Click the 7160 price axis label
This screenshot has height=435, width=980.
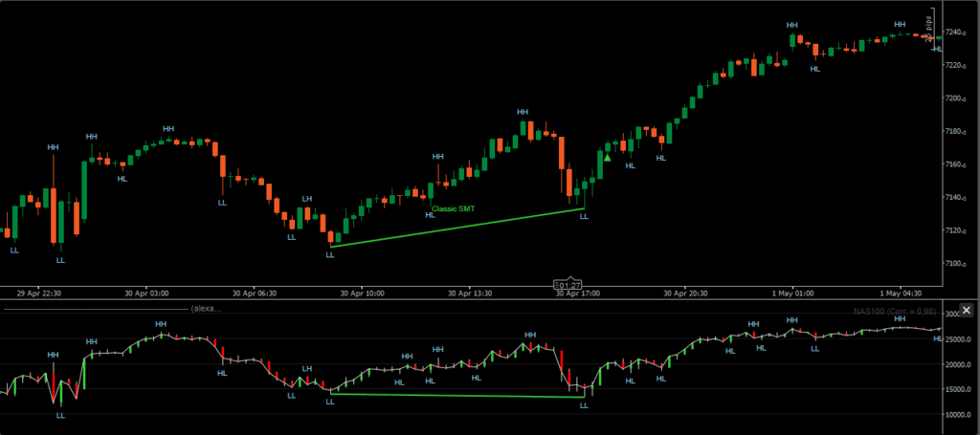click(x=957, y=164)
